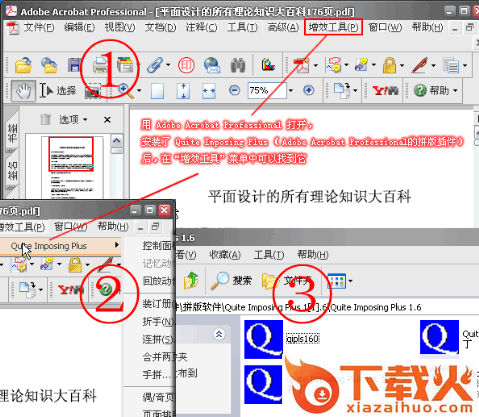This screenshot has width=479, height=417.
Task: Click the Zoom In magnifier tool
Action: point(126,91)
